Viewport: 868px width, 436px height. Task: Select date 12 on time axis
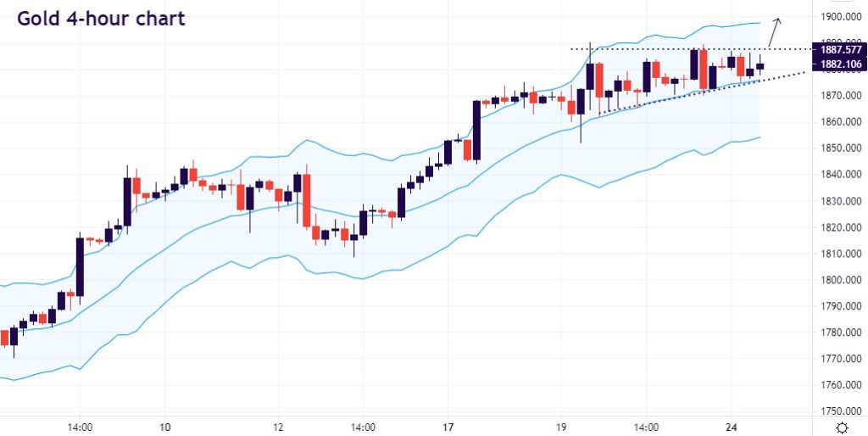point(278,427)
